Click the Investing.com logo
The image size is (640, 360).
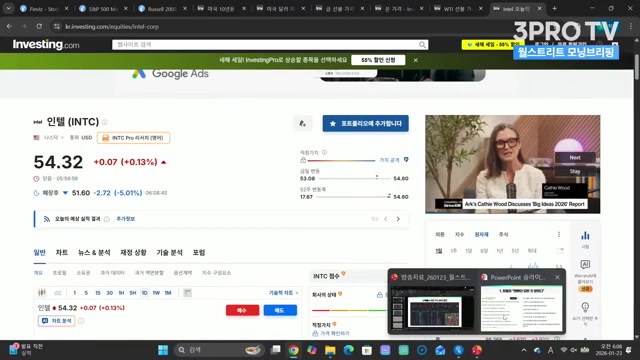coord(46,44)
